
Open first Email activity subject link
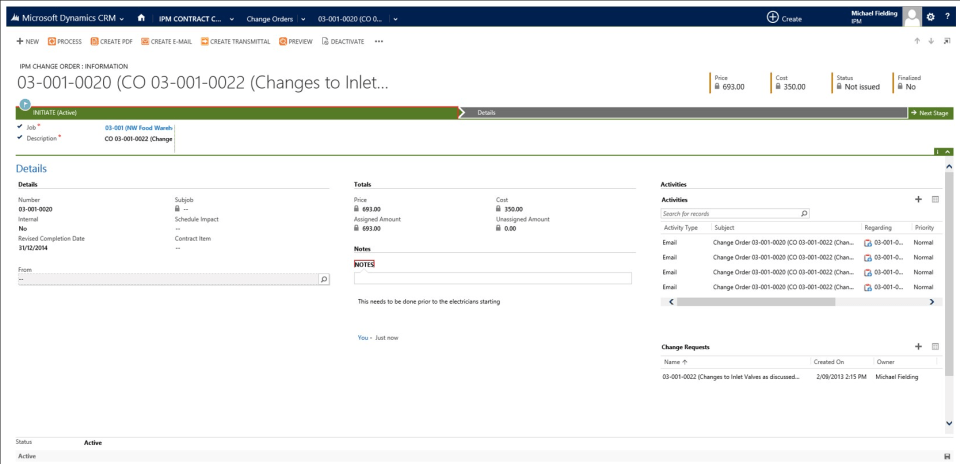point(784,242)
